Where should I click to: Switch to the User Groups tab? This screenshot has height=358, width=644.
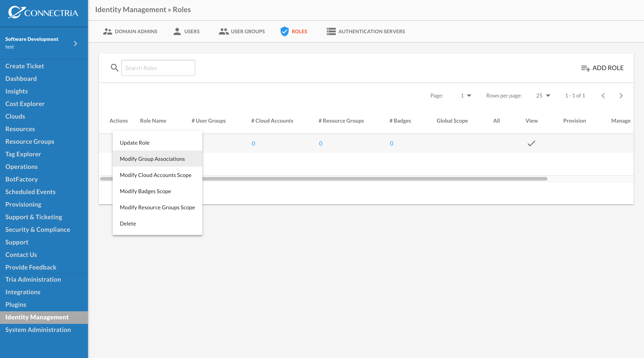coord(242,31)
